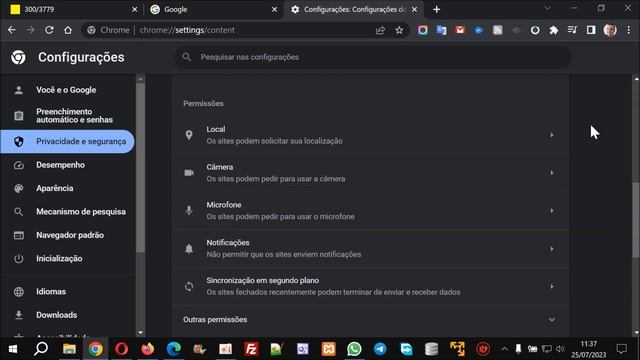Click the bell icon for Notificações

(x=189, y=249)
